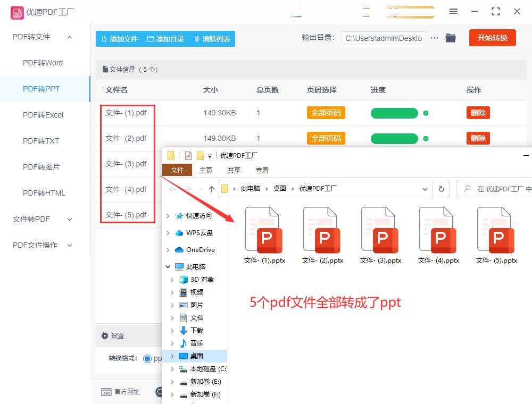This screenshot has width=532, height=404.
Task: Click 全部页码 for 文件- (1).pdf
Action: pyautogui.click(x=326, y=113)
